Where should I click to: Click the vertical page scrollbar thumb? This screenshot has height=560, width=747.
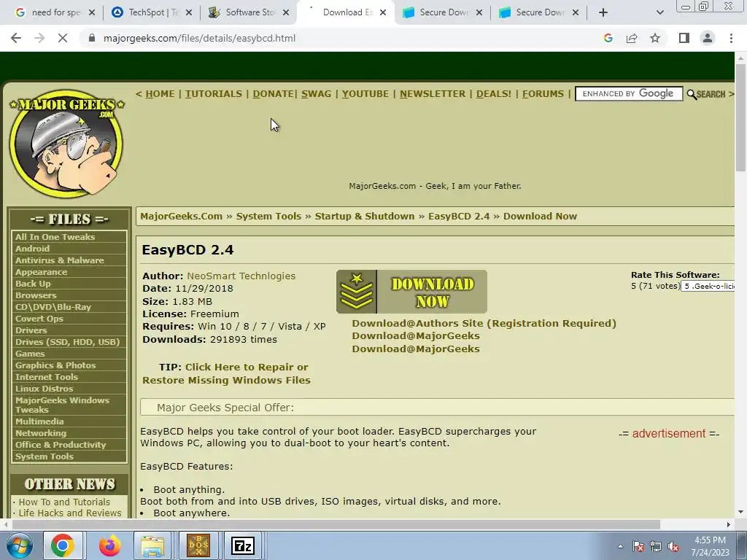(741, 117)
